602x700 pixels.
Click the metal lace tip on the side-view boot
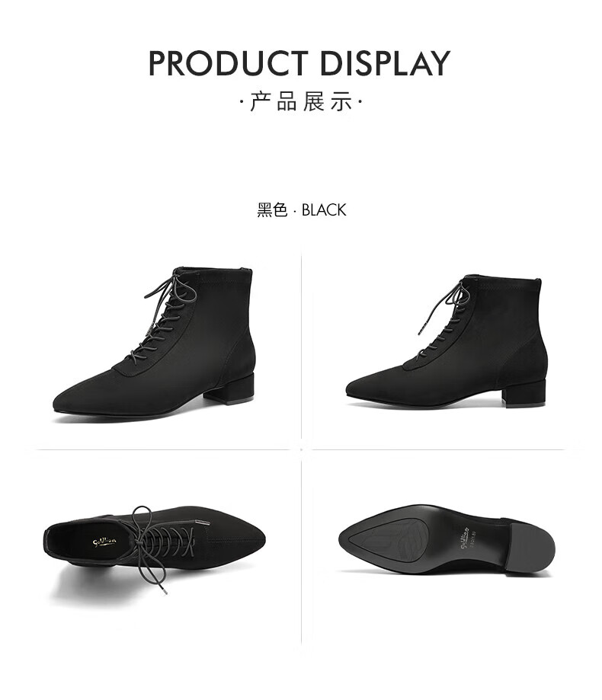pos(422,328)
